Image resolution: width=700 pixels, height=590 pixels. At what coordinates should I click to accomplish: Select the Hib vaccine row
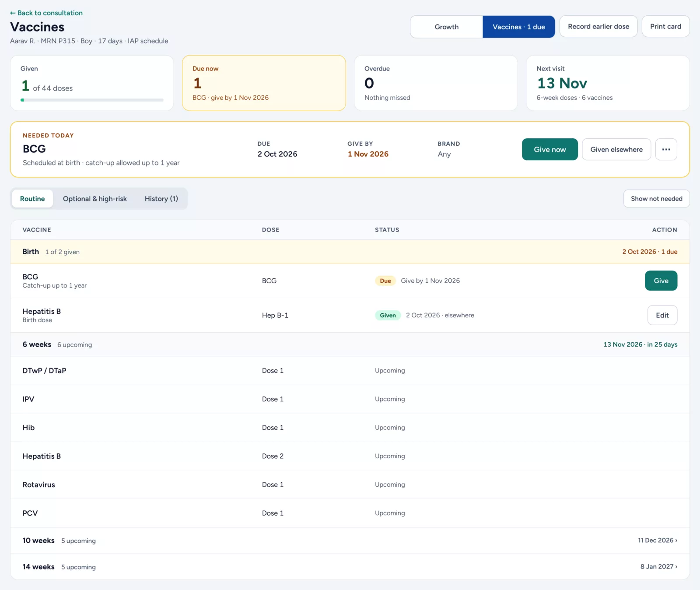pyautogui.click(x=350, y=428)
